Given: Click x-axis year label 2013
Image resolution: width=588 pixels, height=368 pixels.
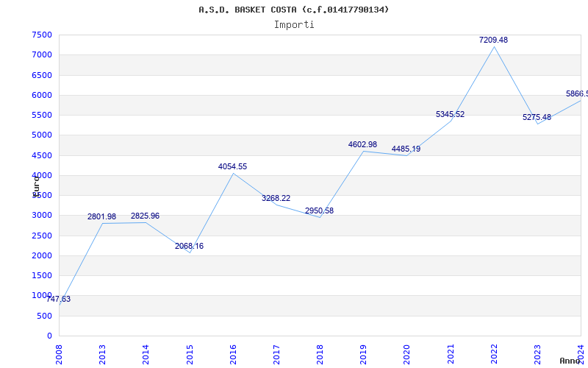Looking at the screenshot, I should [x=102, y=355].
